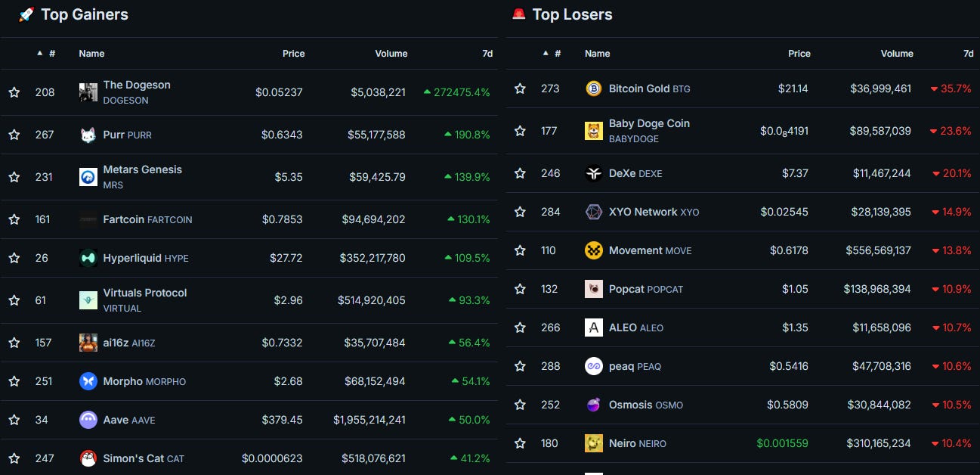Add Aave to favorites via star
The width and height of the screenshot is (980, 475).
click(14, 420)
